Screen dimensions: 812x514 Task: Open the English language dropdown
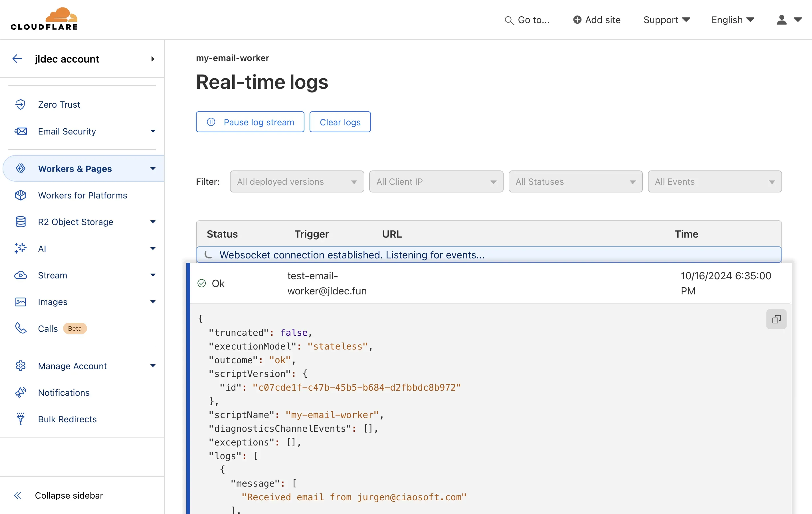tap(733, 20)
